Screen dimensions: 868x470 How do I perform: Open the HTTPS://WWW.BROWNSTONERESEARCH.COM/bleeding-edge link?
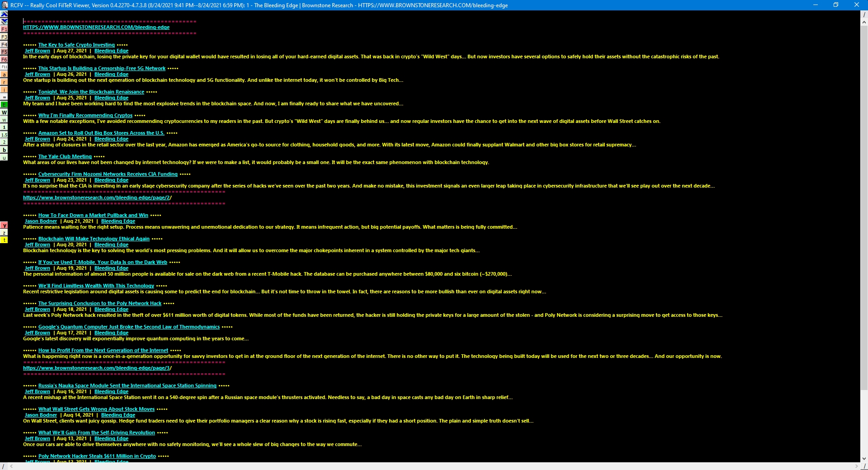96,27
